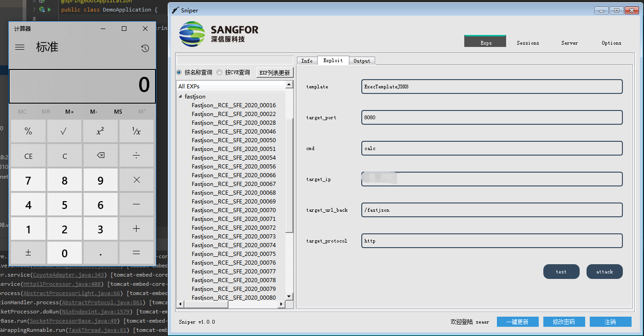
Task: Click the target_protocol input field
Action: coord(492,241)
